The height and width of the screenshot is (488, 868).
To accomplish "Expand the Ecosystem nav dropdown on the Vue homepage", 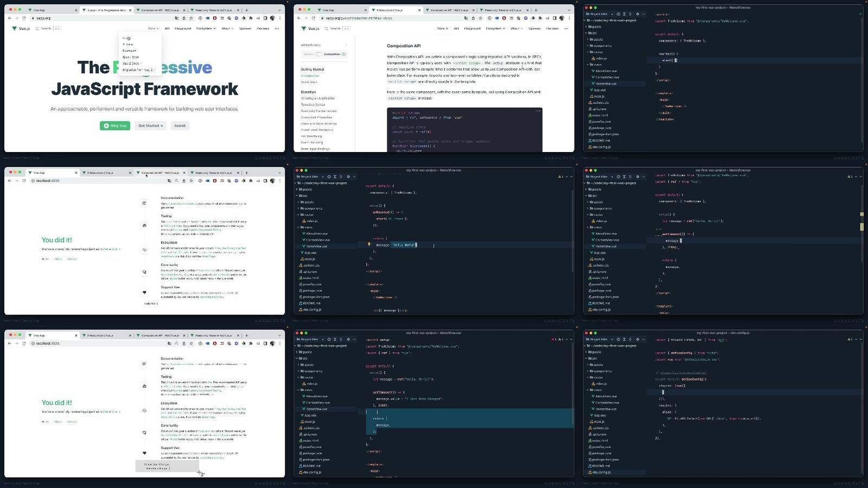I will coord(206,28).
